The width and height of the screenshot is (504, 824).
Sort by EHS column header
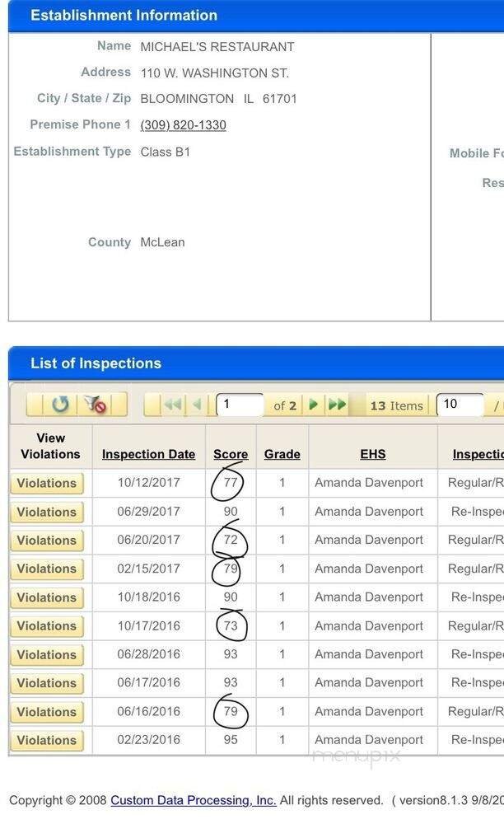[x=372, y=454]
